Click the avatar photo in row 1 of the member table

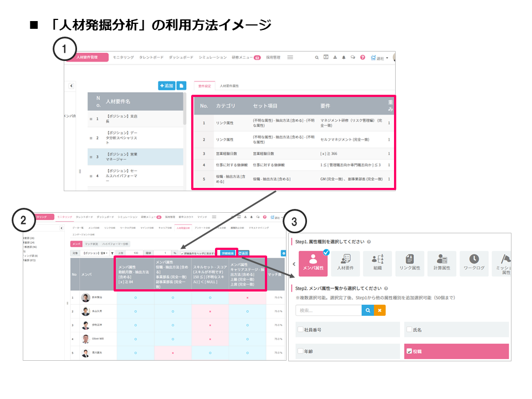tap(85, 298)
